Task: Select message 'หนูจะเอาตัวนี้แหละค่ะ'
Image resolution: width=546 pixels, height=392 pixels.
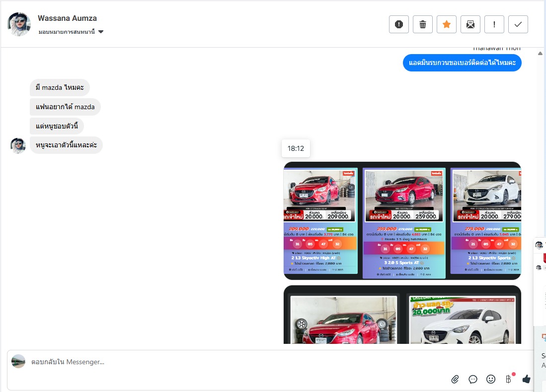Action: (x=66, y=145)
